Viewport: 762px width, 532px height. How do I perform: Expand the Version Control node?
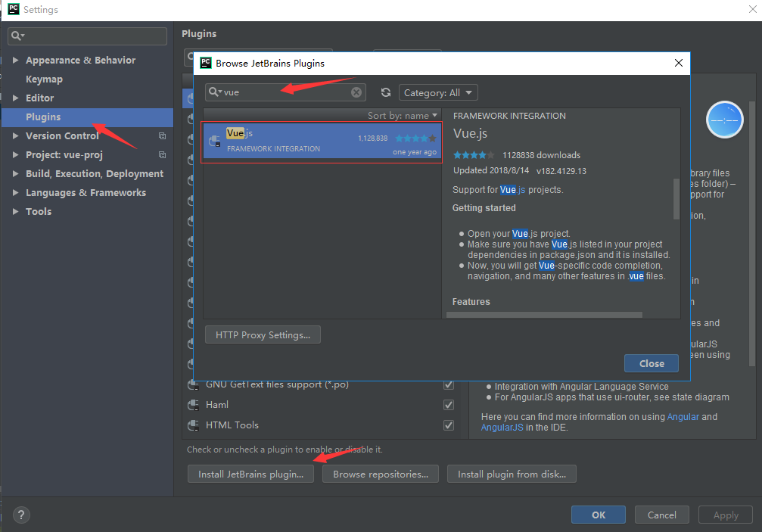tap(16, 136)
